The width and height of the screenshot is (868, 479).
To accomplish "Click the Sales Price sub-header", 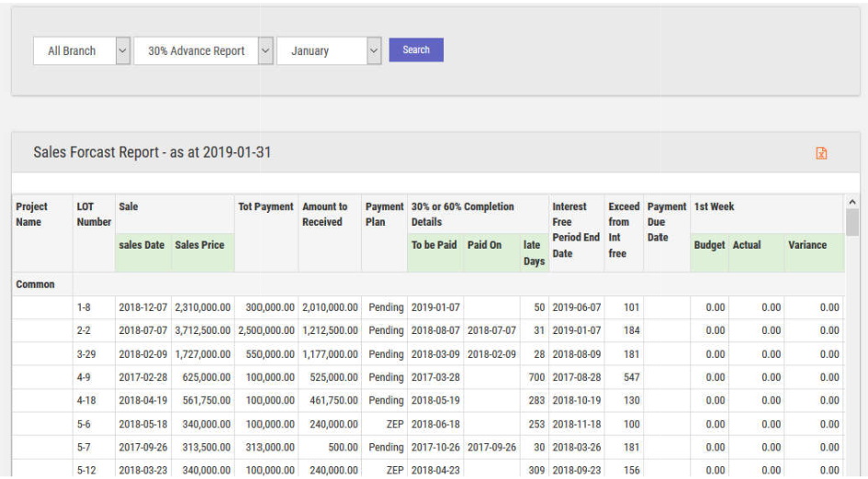I will 199,245.
